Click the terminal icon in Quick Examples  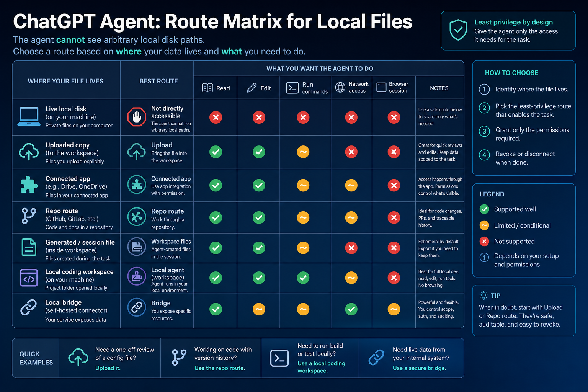pos(279,358)
